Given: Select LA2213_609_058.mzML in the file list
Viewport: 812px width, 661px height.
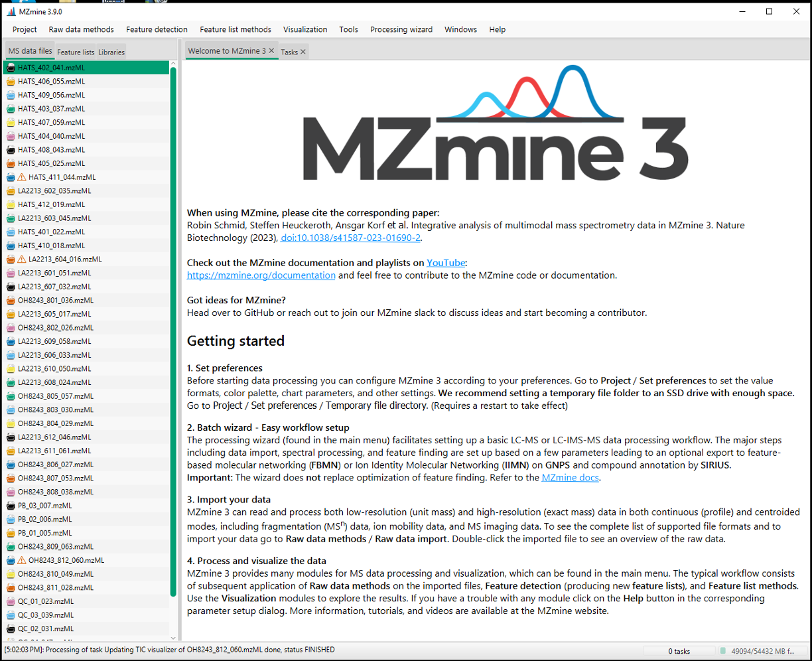Looking at the screenshot, I should pyautogui.click(x=86, y=341).
